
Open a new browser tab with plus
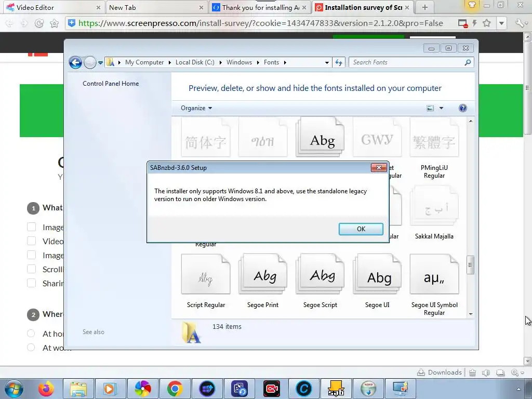424,7
